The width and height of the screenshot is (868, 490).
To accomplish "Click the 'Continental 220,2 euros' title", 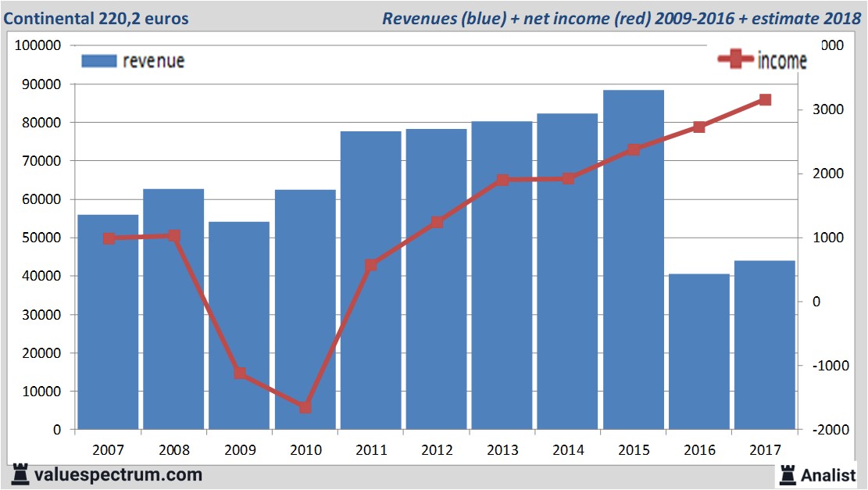I will click(96, 18).
